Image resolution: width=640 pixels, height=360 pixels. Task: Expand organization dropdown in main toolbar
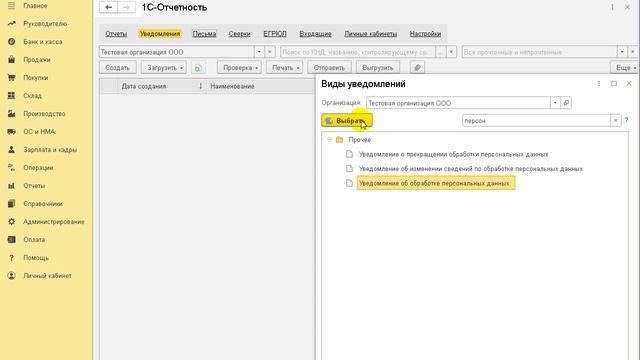tap(259, 52)
